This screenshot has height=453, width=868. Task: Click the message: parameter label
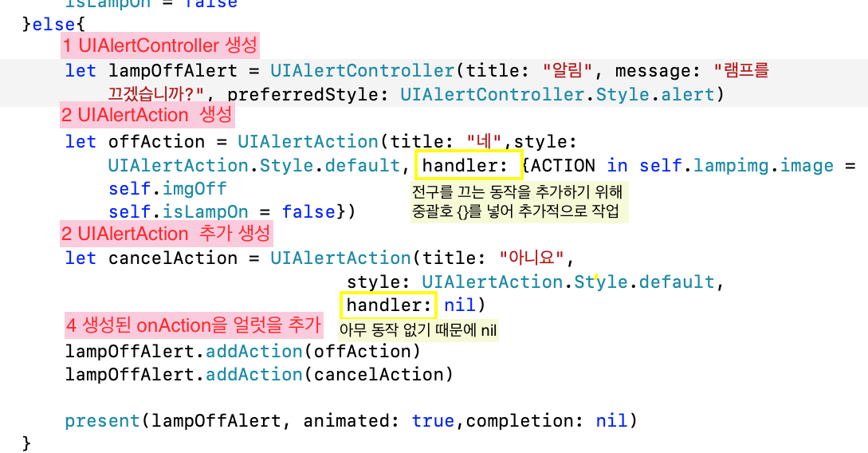pyautogui.click(x=658, y=71)
